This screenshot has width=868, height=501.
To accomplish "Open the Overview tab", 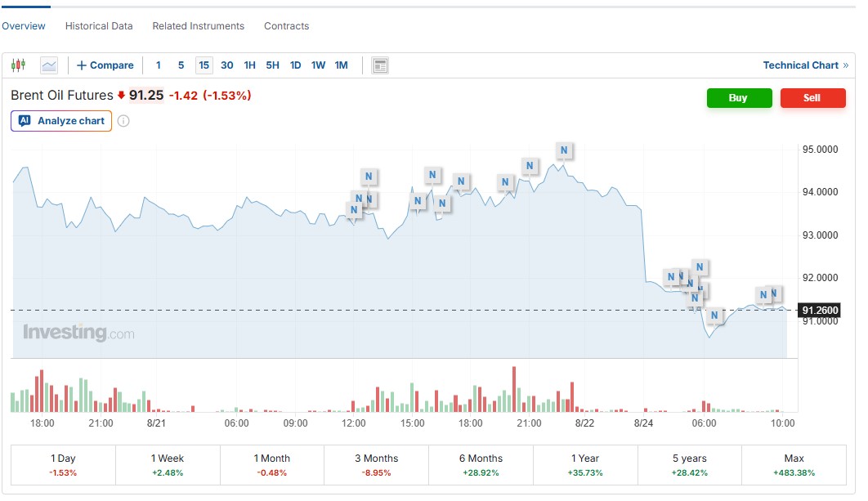I will pyautogui.click(x=23, y=26).
